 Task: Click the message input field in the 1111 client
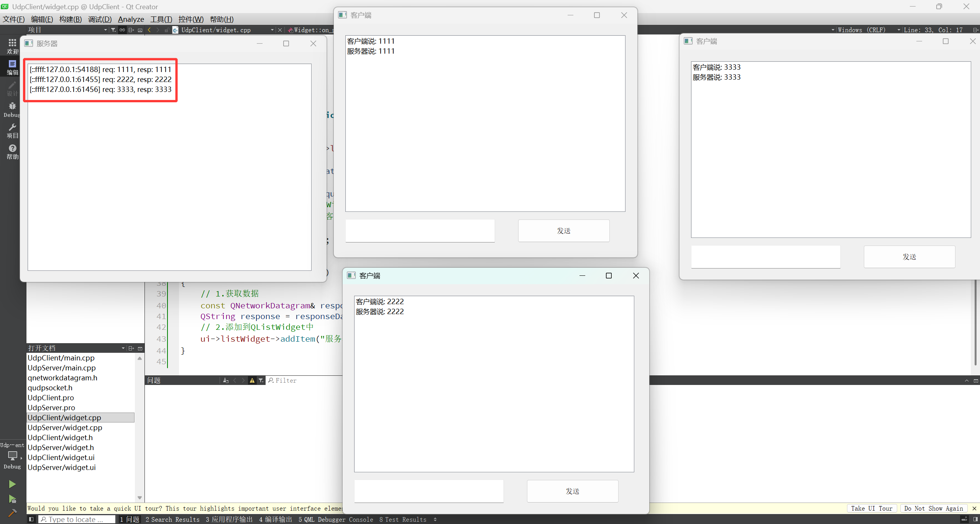pos(420,231)
